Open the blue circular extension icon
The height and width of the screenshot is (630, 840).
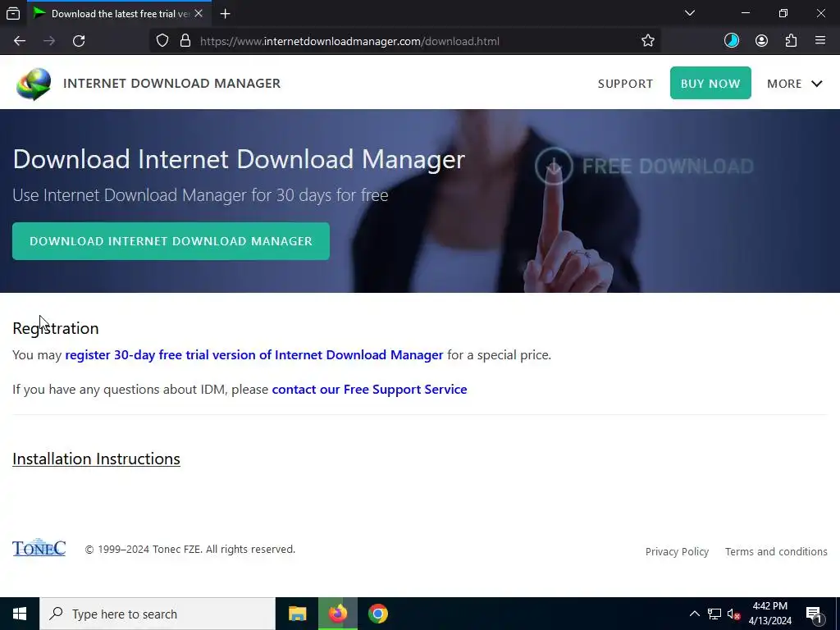coord(731,41)
